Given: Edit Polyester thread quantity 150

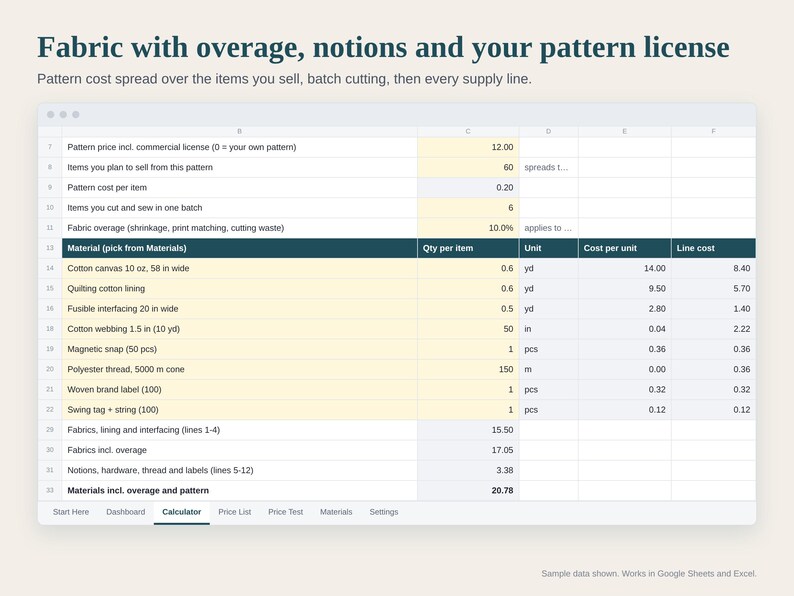Looking at the screenshot, I should click(468, 370).
